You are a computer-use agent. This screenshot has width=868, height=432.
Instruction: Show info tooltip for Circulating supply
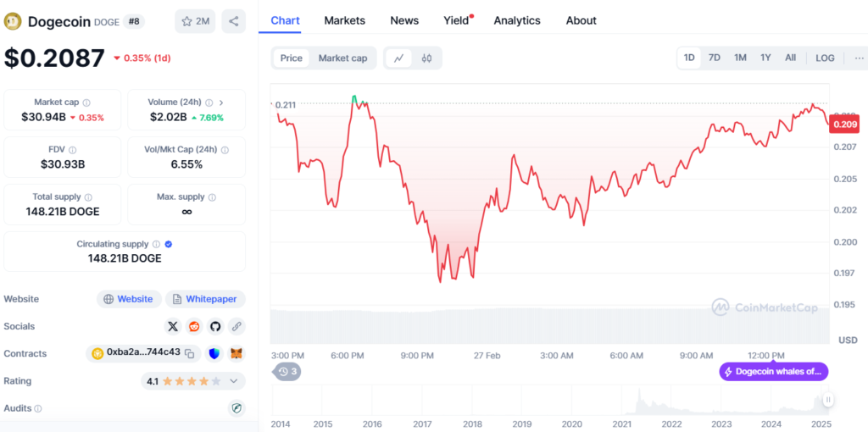[x=156, y=244]
